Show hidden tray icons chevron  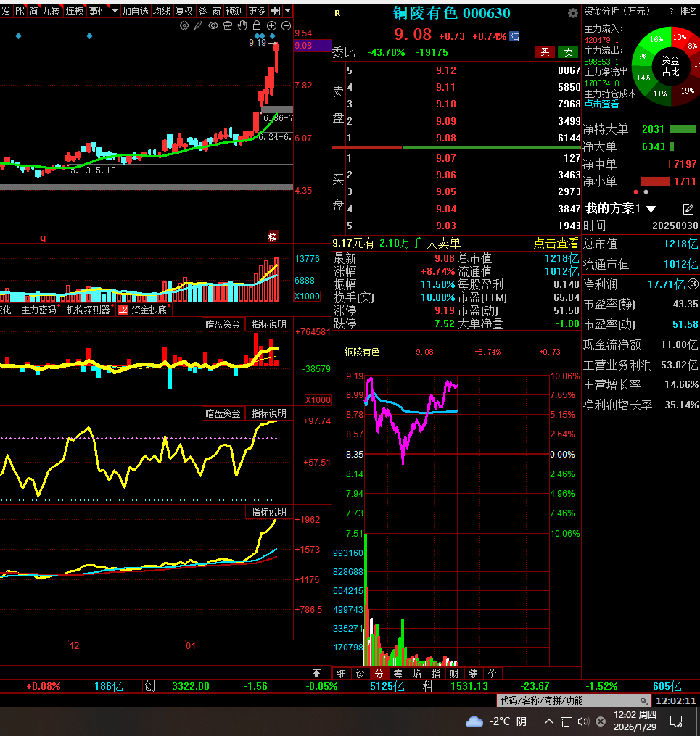[x=548, y=721]
